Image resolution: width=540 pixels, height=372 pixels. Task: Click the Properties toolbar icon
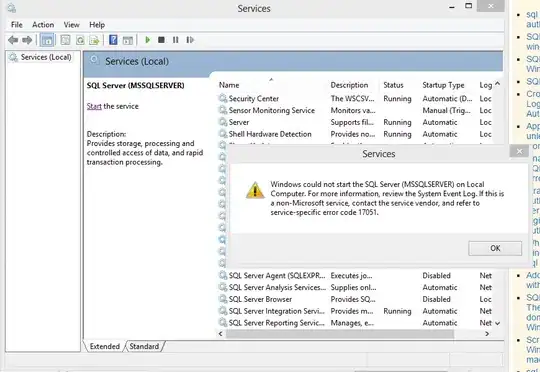[x=65, y=40]
